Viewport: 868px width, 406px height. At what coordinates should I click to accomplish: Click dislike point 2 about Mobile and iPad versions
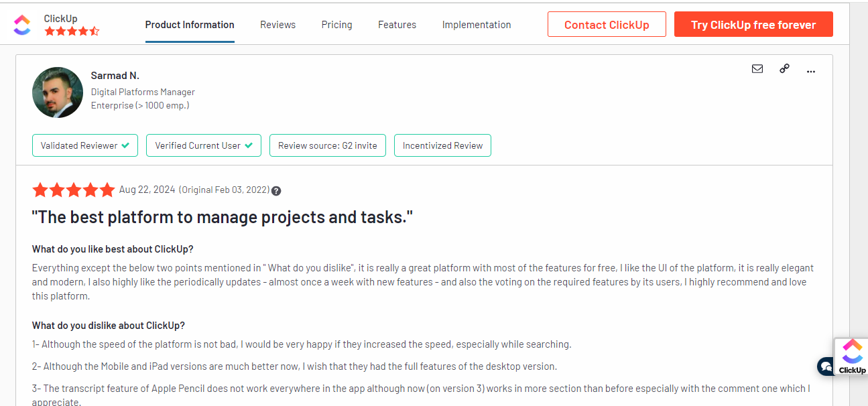[294, 366]
